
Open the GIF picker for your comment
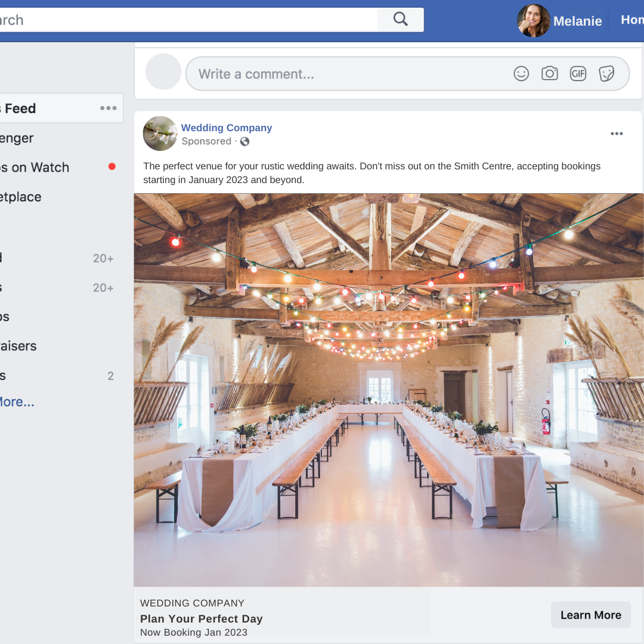click(578, 73)
